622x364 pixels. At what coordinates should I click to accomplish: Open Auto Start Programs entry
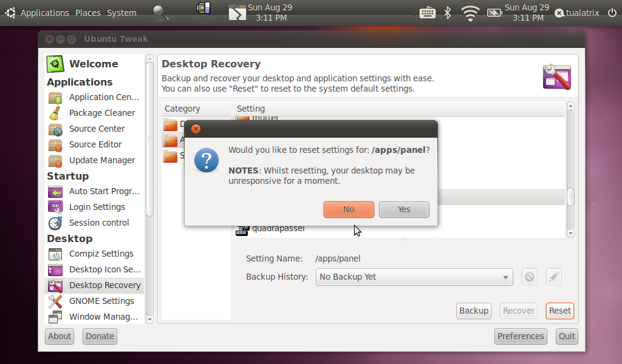94,191
